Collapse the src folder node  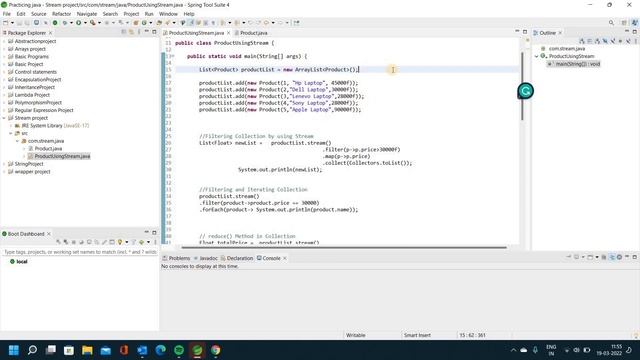pos(11,133)
